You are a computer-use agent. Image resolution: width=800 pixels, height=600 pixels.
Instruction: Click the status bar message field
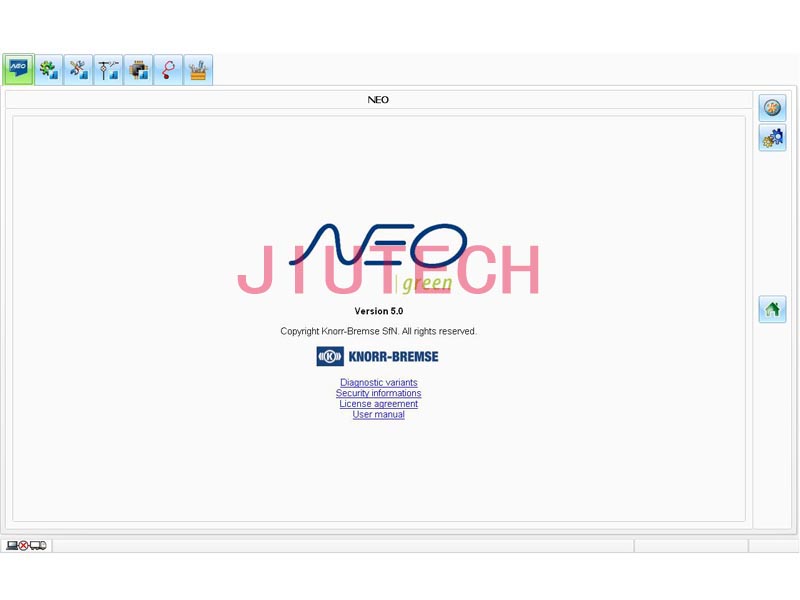[x=342, y=546]
